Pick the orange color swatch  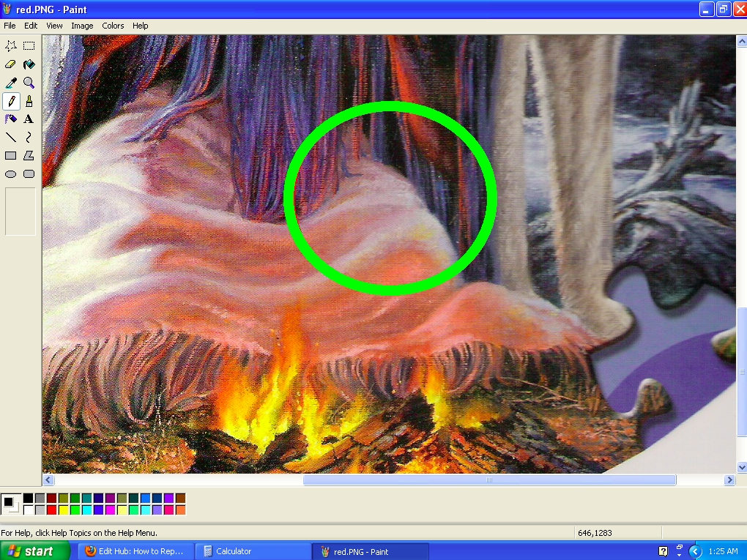click(x=180, y=510)
